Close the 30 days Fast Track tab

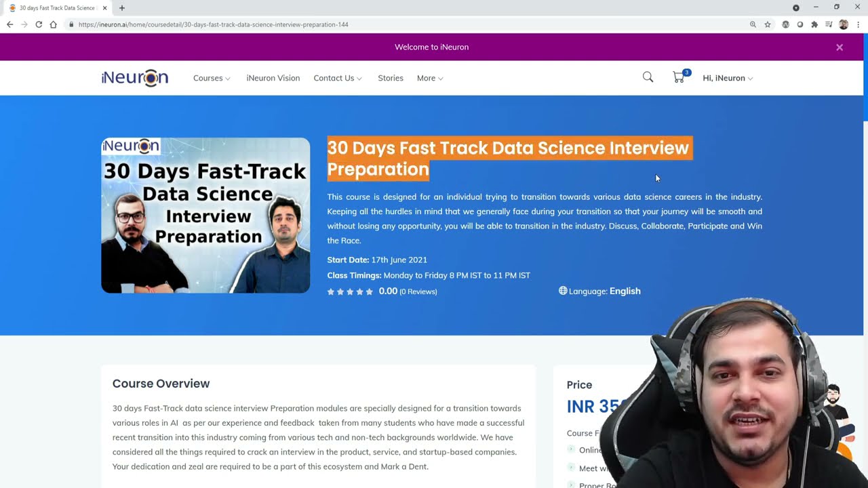(105, 8)
